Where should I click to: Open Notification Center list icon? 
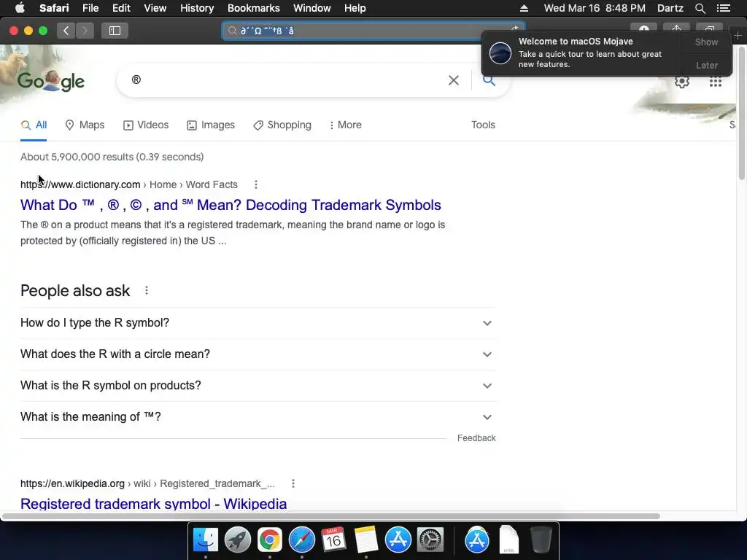click(723, 8)
